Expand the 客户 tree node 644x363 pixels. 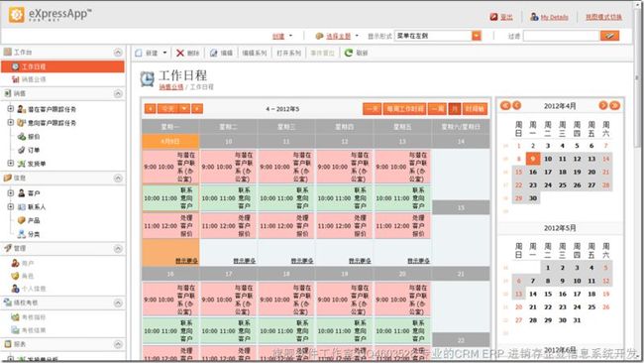[x=11, y=192]
